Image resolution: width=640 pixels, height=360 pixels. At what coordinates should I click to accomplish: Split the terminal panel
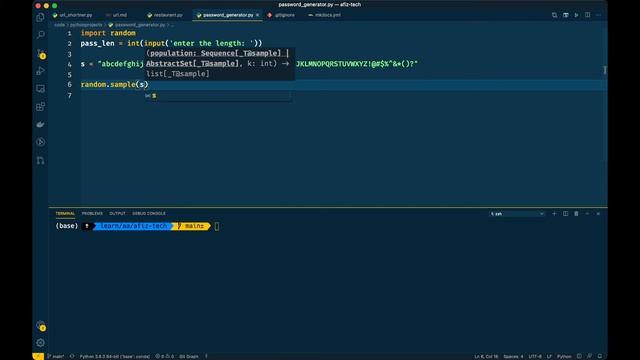point(565,213)
